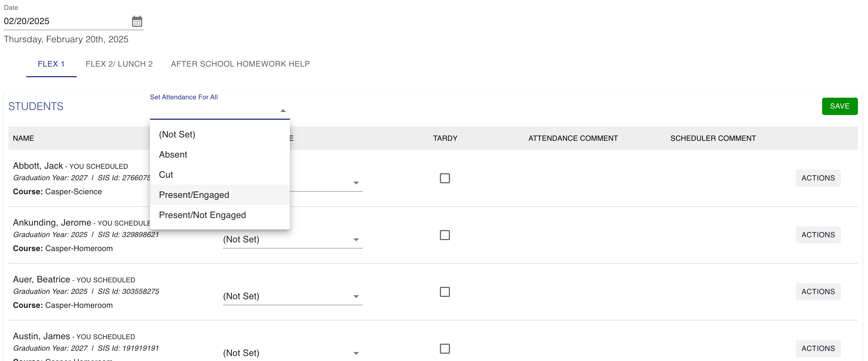Mark Jack Abbott as tardy
Viewport: 868px width, 361px height.
click(444, 178)
